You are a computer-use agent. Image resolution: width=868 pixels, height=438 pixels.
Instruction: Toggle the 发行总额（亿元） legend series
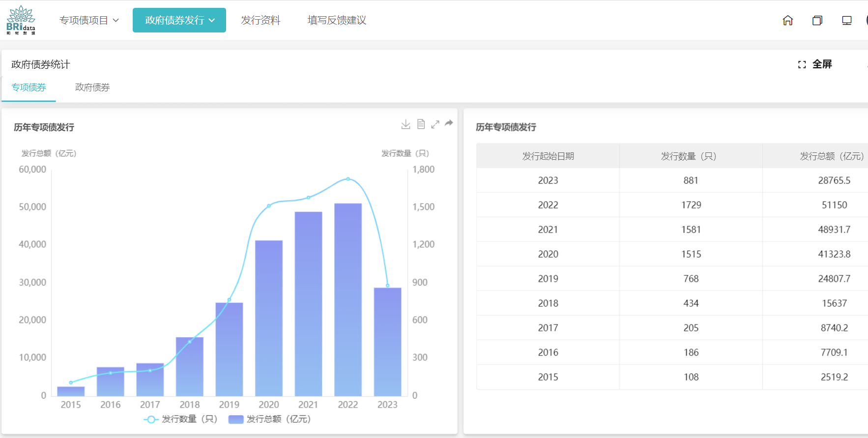(x=269, y=419)
